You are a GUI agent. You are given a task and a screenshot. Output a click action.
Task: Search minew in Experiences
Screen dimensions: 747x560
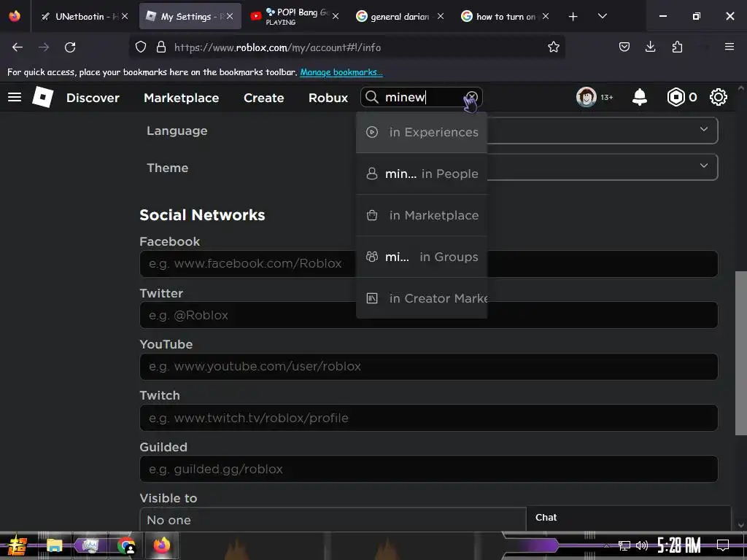click(422, 132)
